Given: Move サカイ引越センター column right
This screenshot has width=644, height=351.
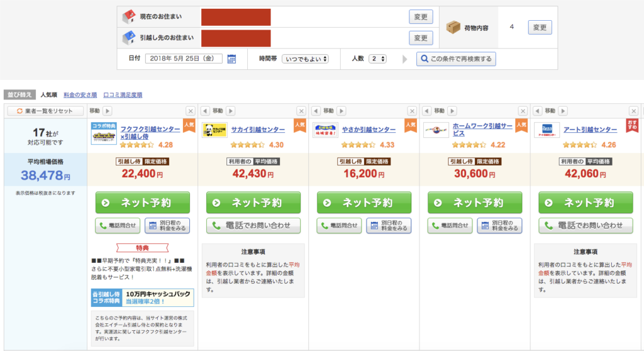Looking at the screenshot, I should point(230,111).
